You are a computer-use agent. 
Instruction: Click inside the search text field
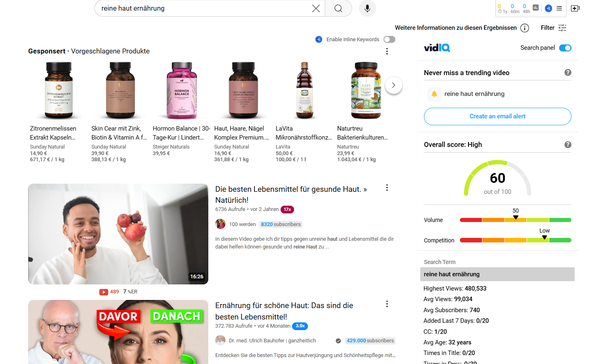[204, 9]
